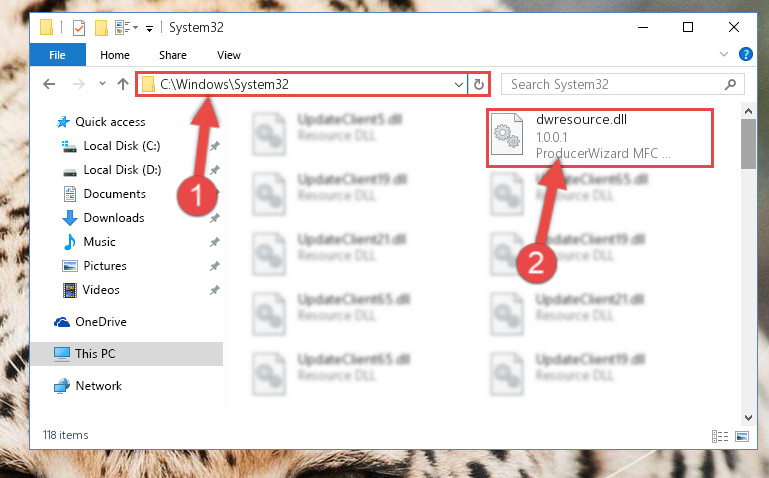Expand the address bar history dropdown

459,84
